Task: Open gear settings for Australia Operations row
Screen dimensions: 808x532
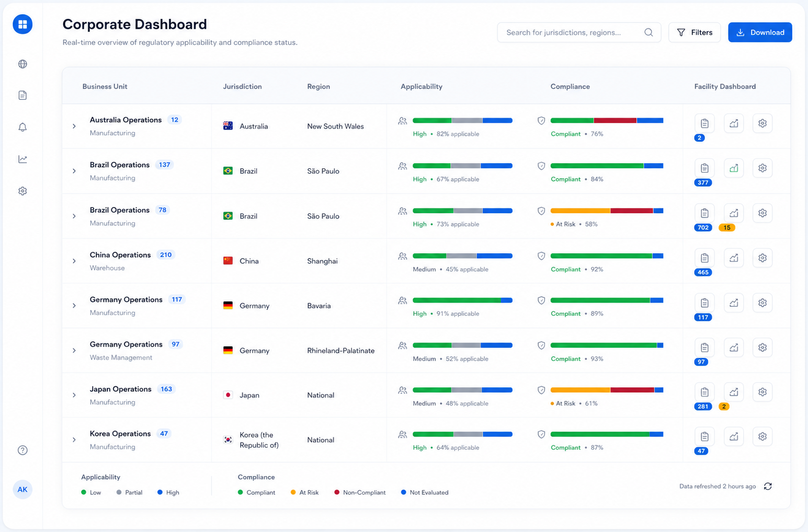Action: tap(763, 123)
